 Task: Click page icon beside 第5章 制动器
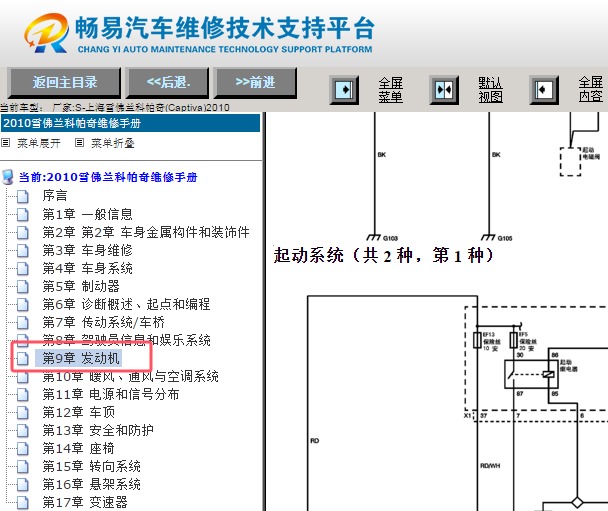tap(23, 287)
